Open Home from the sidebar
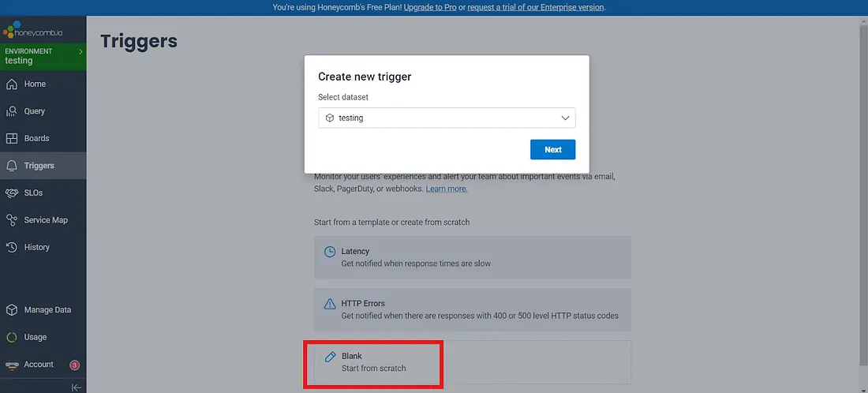Screen dimensions: 868x393 pos(35,84)
